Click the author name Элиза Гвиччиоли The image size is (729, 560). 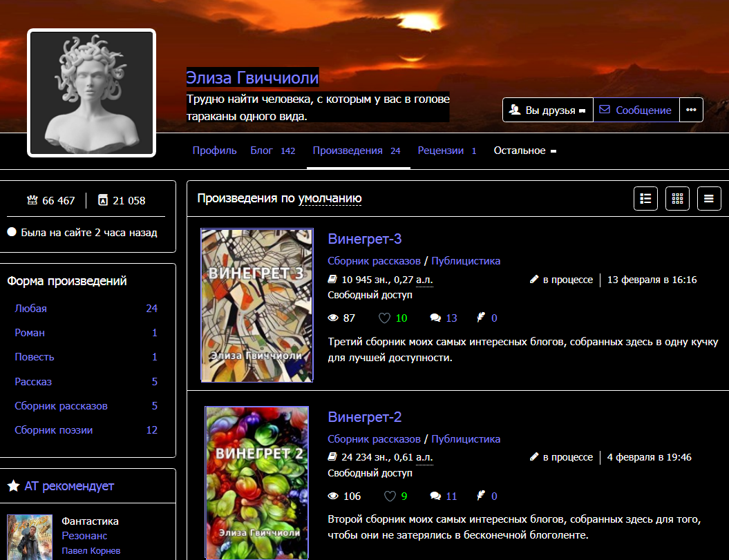[252, 77]
